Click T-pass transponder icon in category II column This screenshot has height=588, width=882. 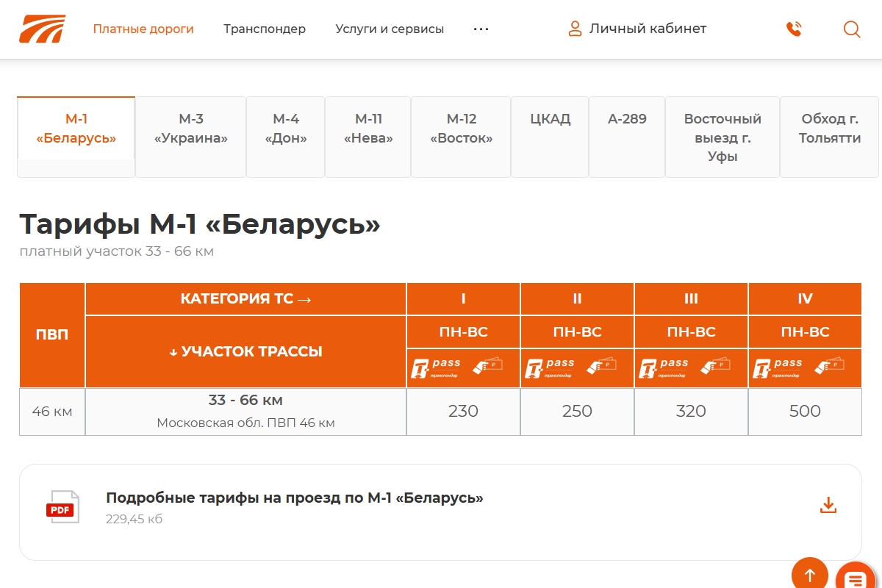pyautogui.click(x=551, y=367)
